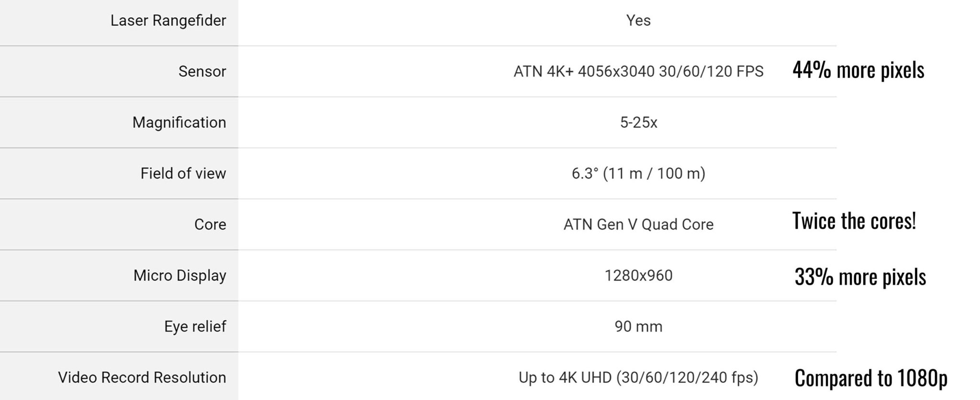
Task: Click the ATN 4K+ 4056x3040 sensor value
Action: click(638, 71)
